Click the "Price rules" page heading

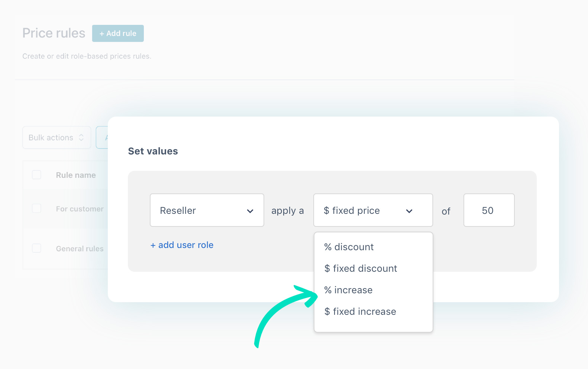click(54, 33)
